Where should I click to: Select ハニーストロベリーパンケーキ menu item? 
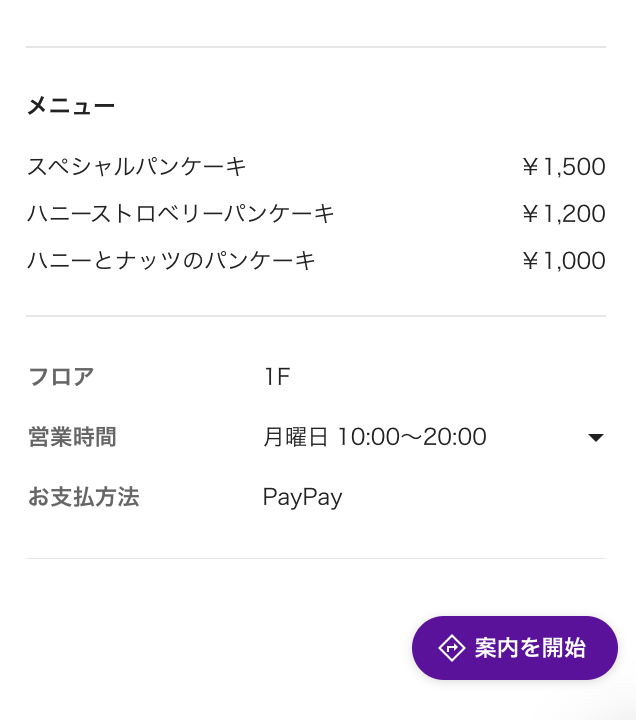point(181,214)
